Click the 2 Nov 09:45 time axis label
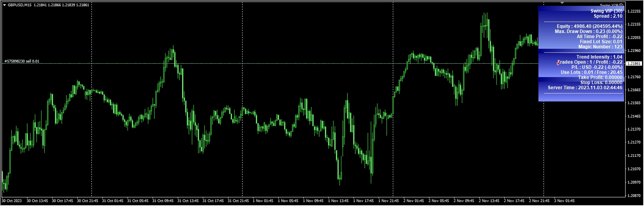Viewport: 644px width, 206px height. [464, 201]
